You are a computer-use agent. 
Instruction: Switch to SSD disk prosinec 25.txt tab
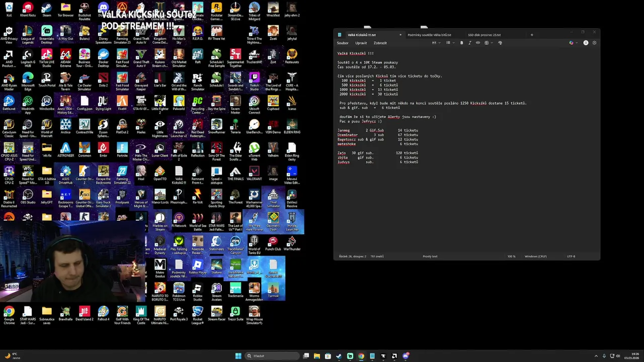(484, 35)
